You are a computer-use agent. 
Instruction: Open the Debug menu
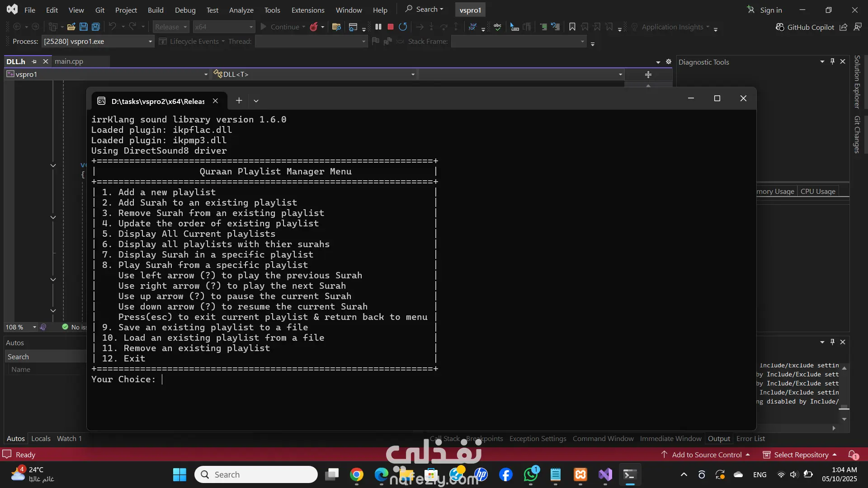[x=185, y=10]
